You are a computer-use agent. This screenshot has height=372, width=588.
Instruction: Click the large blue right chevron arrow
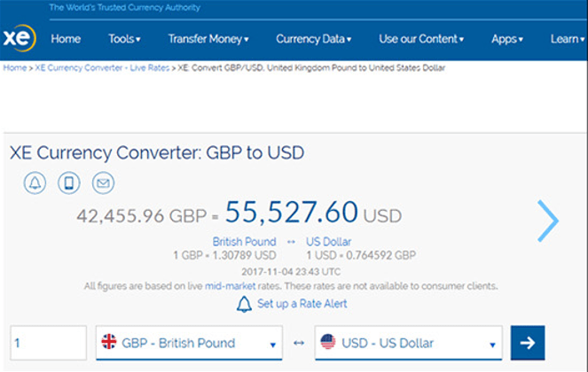(548, 221)
